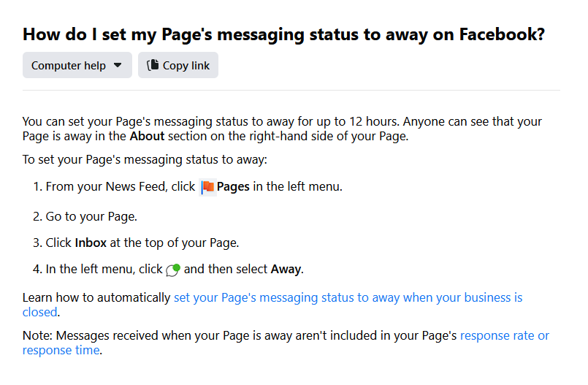Click the 'Learn how to automatically' text

[97, 297]
